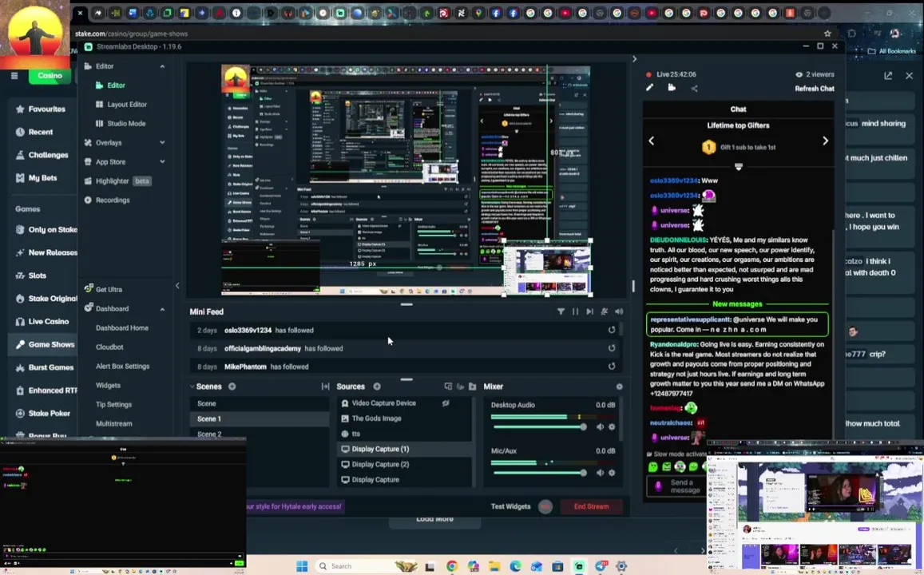Open Widgets dashboard page
Screen dimensions: 924x575
(108, 385)
